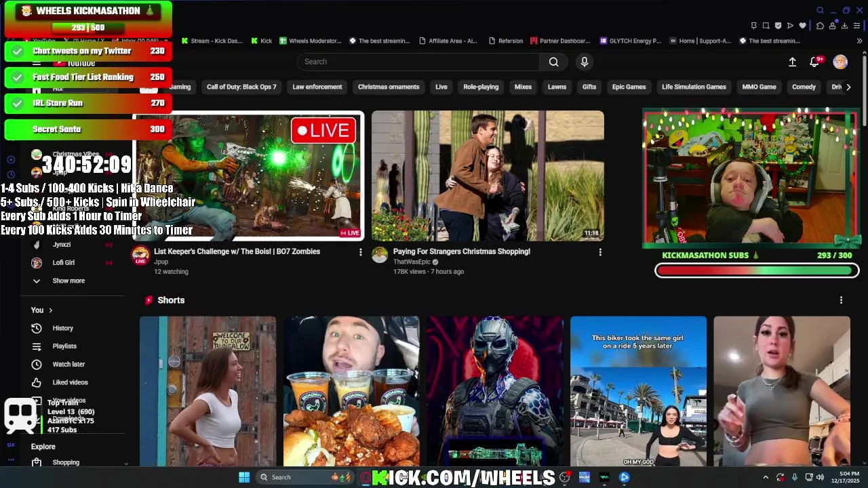The image size is (868, 488).
Task: Select the Gifts chip
Action: 589,87
